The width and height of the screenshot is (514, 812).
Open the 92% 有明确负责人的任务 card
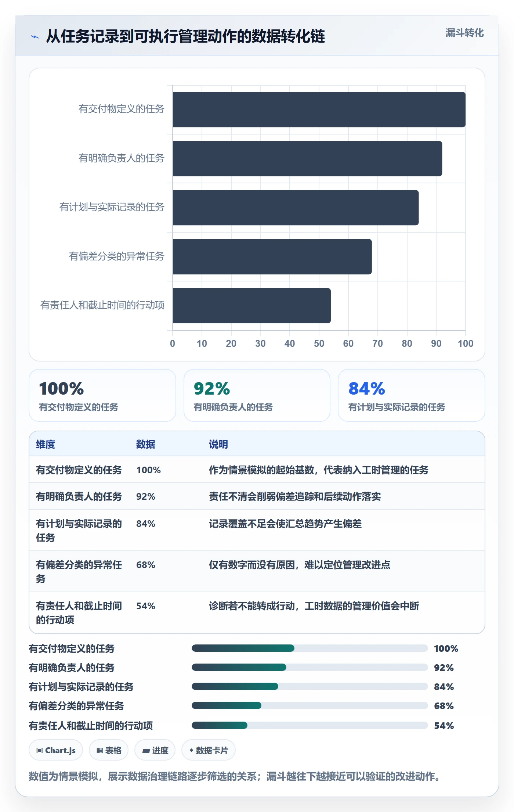(257, 395)
